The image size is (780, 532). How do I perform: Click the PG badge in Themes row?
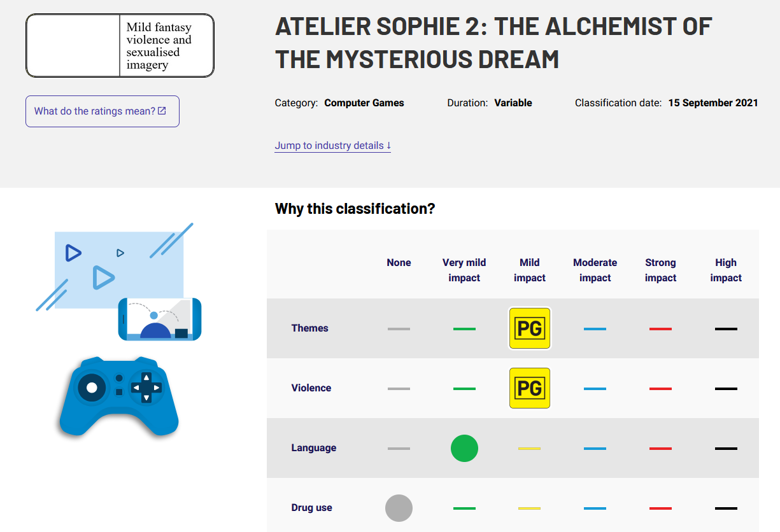(530, 328)
